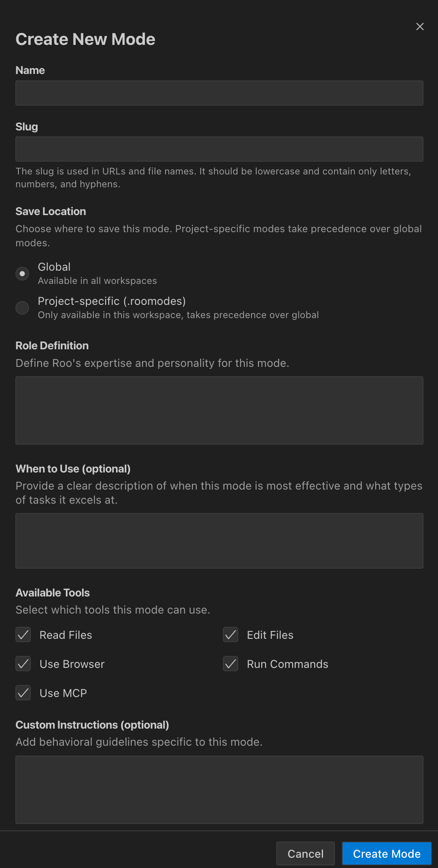Screen dimensions: 438x868
Task: Click the Name input field
Action: pos(219,93)
